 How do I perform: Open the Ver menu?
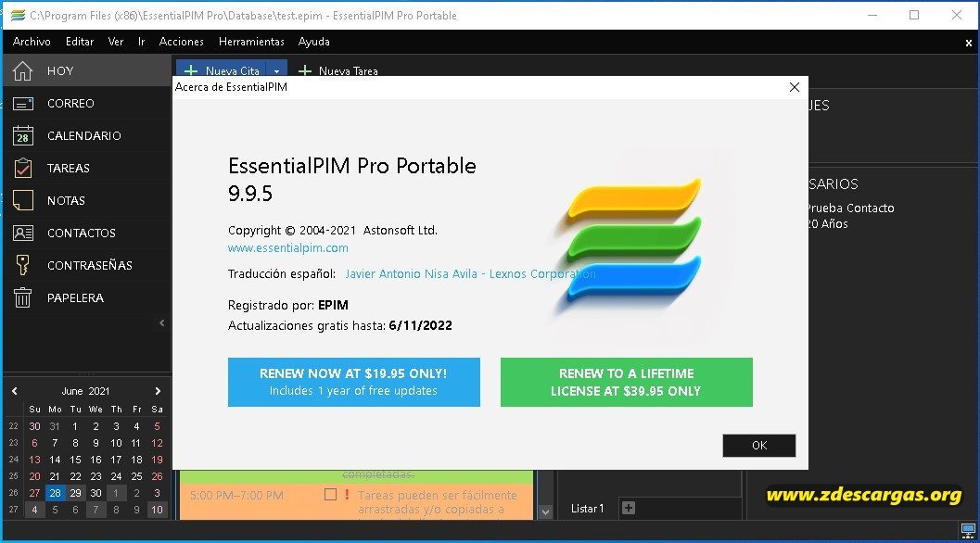tap(116, 42)
